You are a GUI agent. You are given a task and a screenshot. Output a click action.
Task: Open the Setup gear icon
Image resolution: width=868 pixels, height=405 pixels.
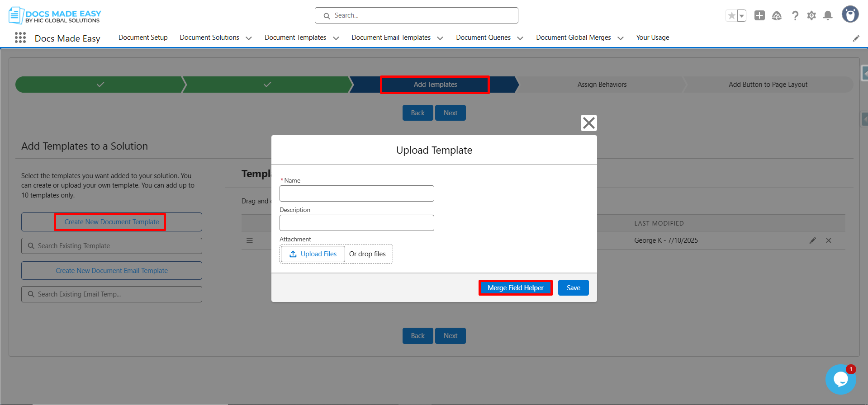pyautogui.click(x=811, y=16)
